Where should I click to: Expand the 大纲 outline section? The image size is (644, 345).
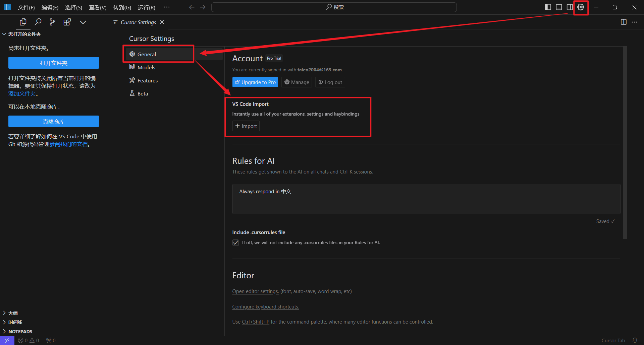13,313
